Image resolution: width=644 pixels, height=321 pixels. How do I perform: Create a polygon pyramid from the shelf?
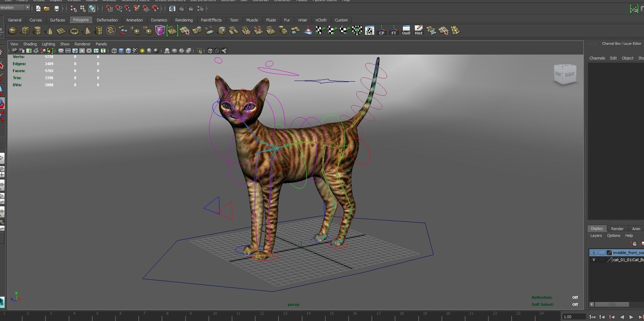86,31
